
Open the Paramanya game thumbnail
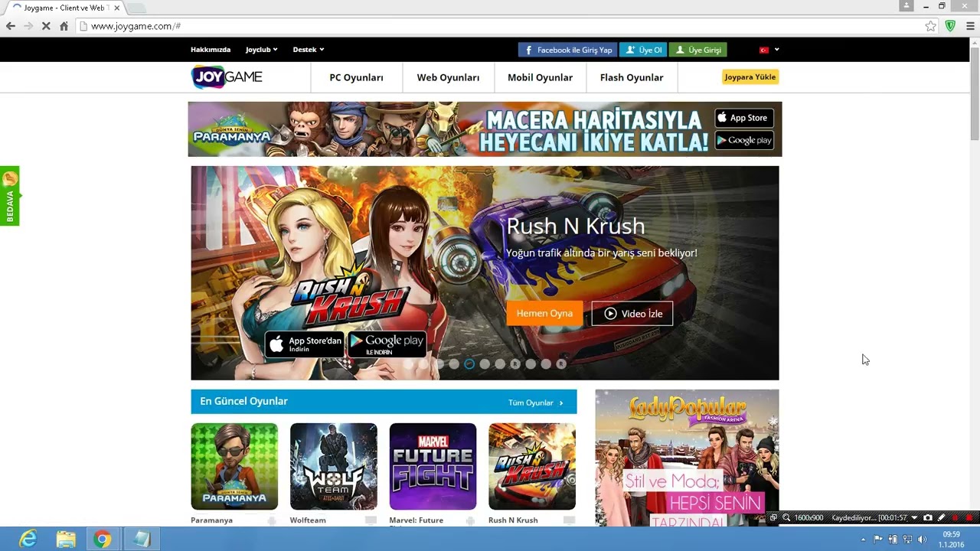tap(234, 466)
